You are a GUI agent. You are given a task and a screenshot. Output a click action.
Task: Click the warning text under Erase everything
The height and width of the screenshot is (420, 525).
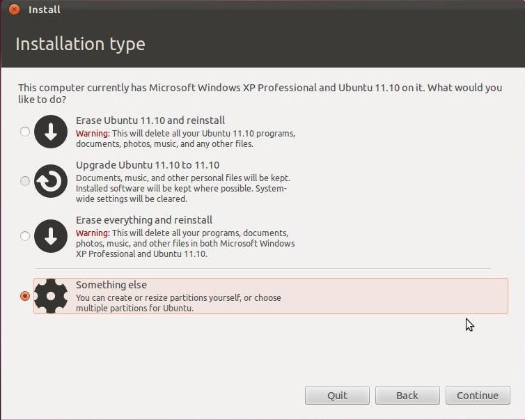click(x=185, y=243)
